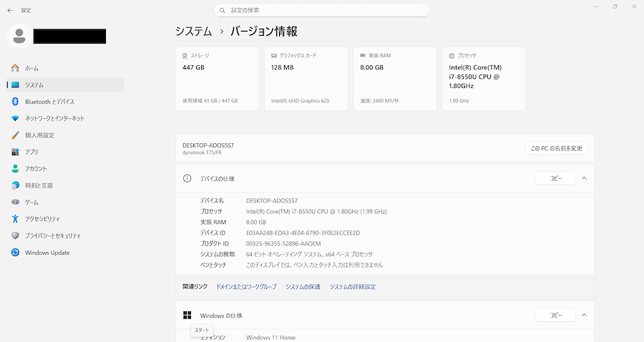Viewport: 644px width, 342px height.
Task: Click the この PC の名前を変更 button
Action: (x=557, y=149)
